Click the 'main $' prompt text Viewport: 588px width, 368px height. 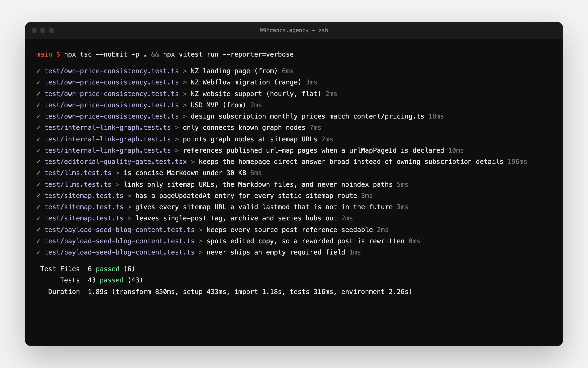coord(48,54)
